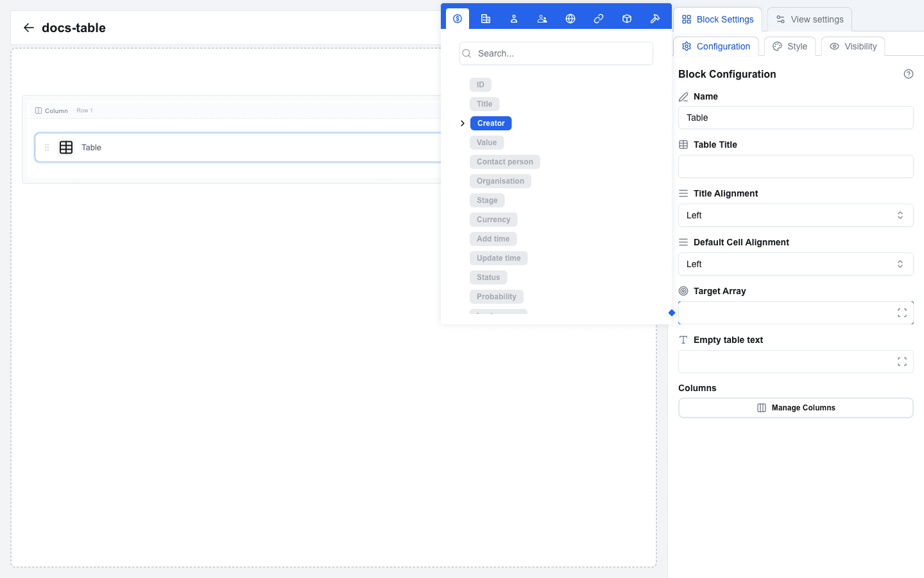This screenshot has height=578, width=924.
Task: Open the users group variables tab
Action: [x=542, y=19]
